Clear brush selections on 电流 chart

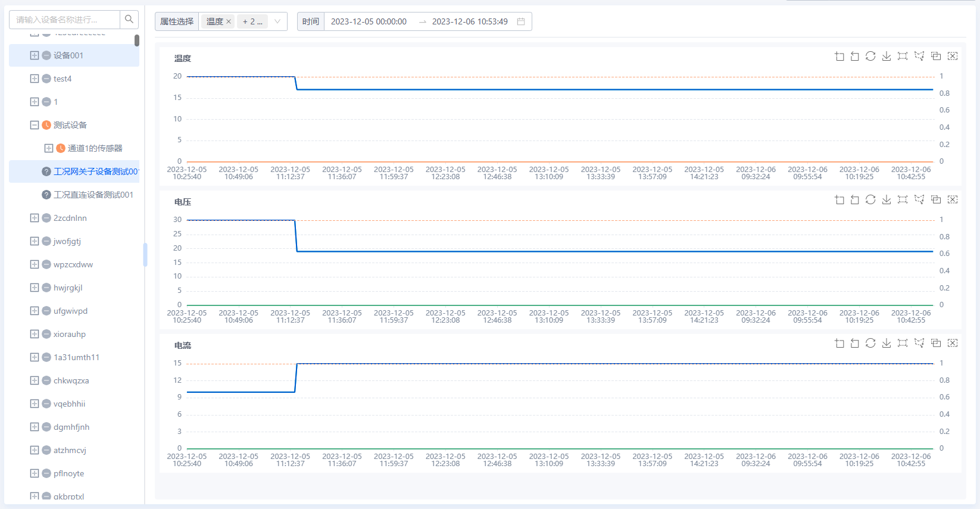(953, 343)
